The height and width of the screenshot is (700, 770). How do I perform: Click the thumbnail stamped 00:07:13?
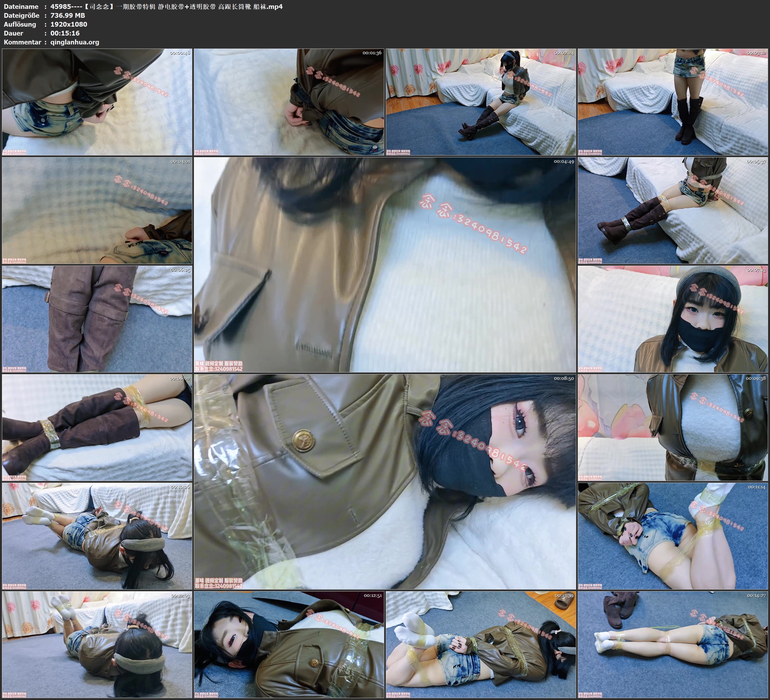pos(673,319)
